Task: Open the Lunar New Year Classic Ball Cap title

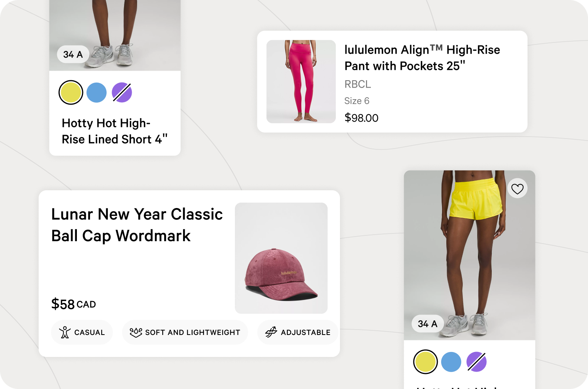Action: (137, 225)
